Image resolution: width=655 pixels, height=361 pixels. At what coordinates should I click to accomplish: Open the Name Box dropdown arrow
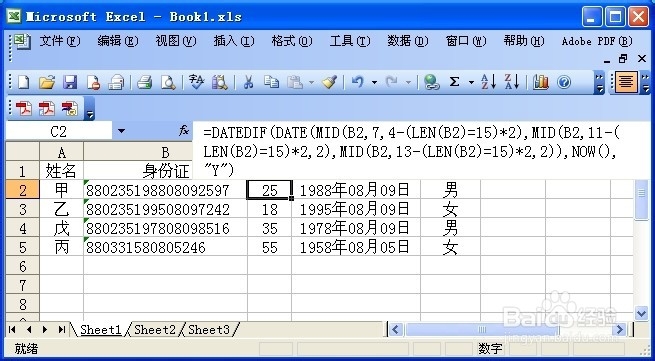(x=121, y=131)
